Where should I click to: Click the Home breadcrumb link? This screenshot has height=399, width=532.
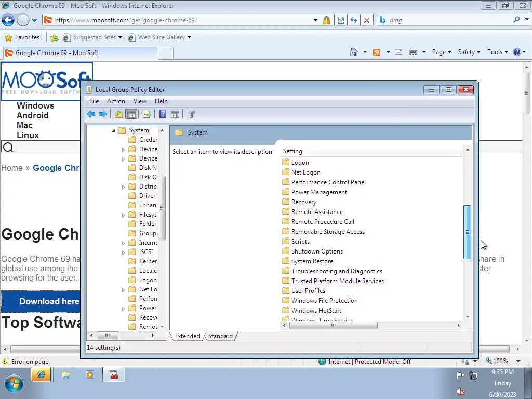click(12, 168)
